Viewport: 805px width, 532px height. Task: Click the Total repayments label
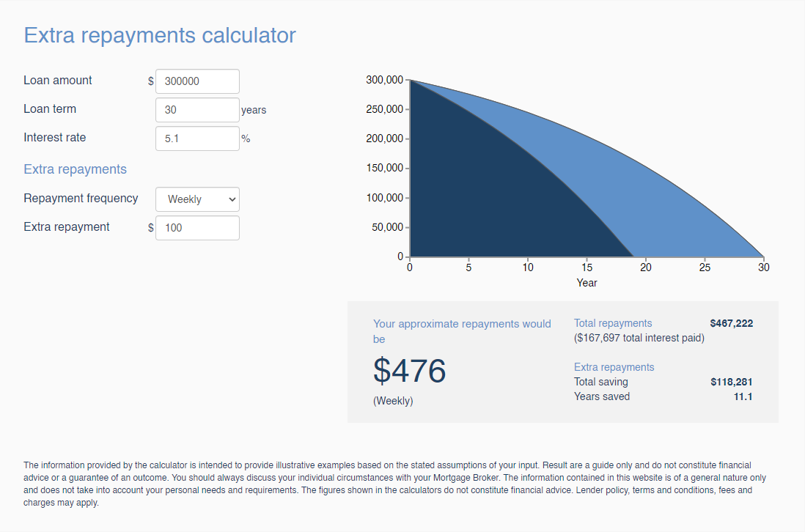click(613, 322)
